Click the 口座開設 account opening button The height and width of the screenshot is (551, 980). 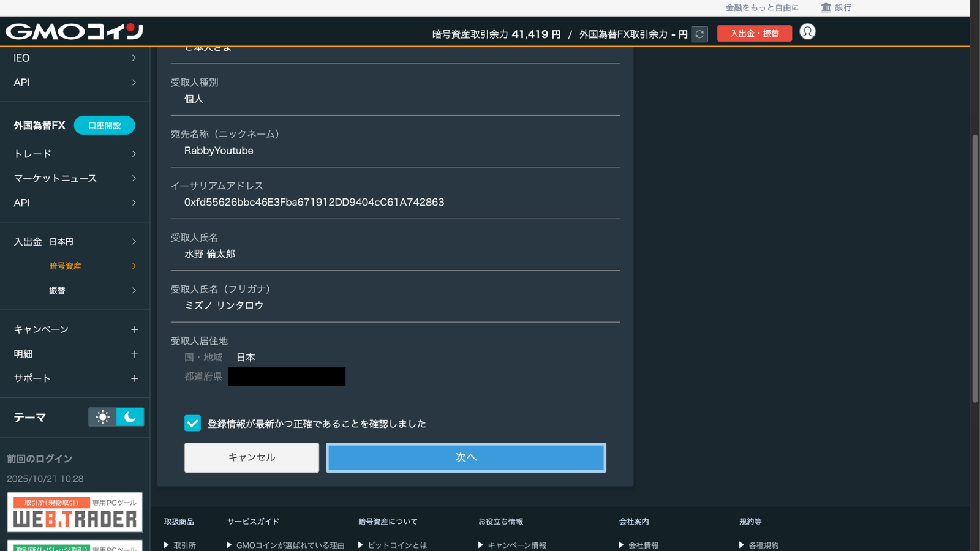point(104,126)
